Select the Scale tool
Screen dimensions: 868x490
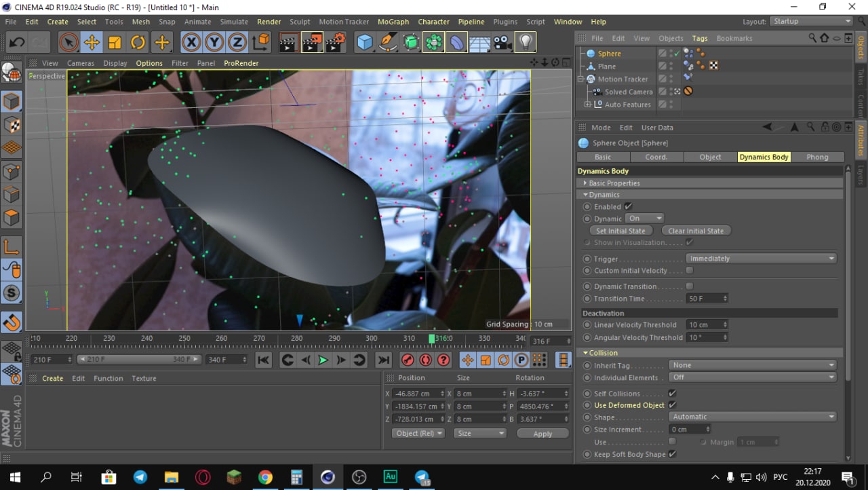point(115,43)
